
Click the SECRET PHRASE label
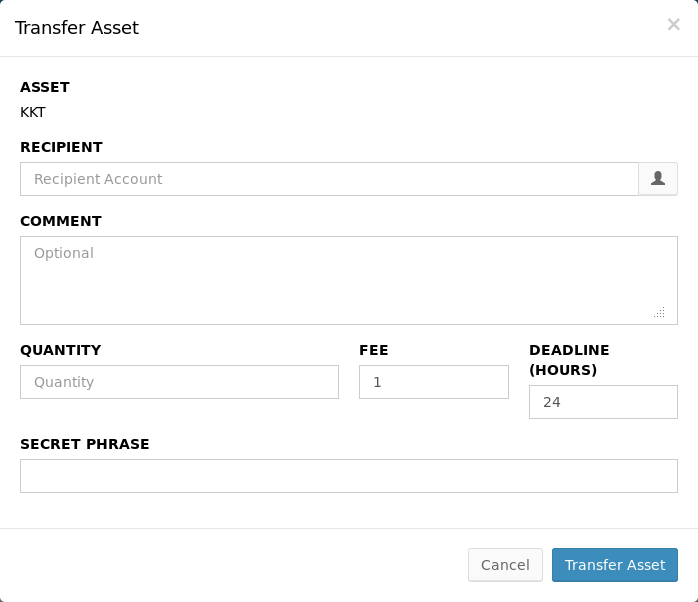[85, 444]
